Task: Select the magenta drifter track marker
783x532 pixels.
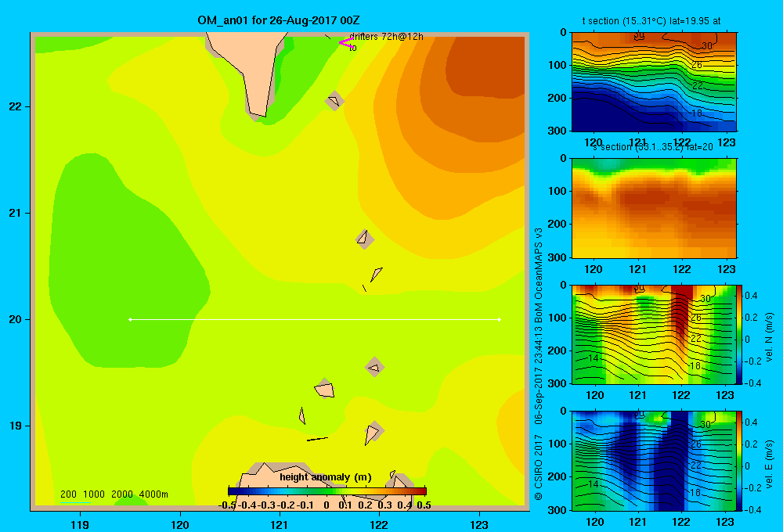Action: 346,43
